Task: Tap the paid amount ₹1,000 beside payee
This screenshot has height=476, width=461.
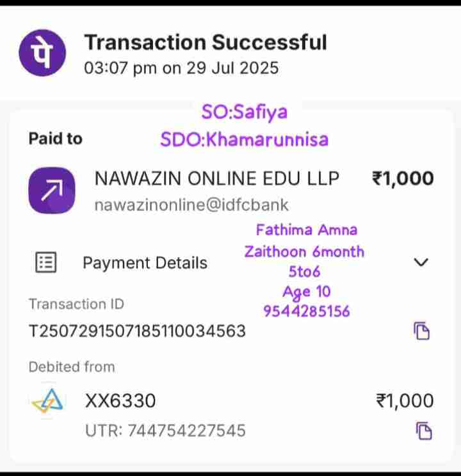Action: pyautogui.click(x=403, y=178)
